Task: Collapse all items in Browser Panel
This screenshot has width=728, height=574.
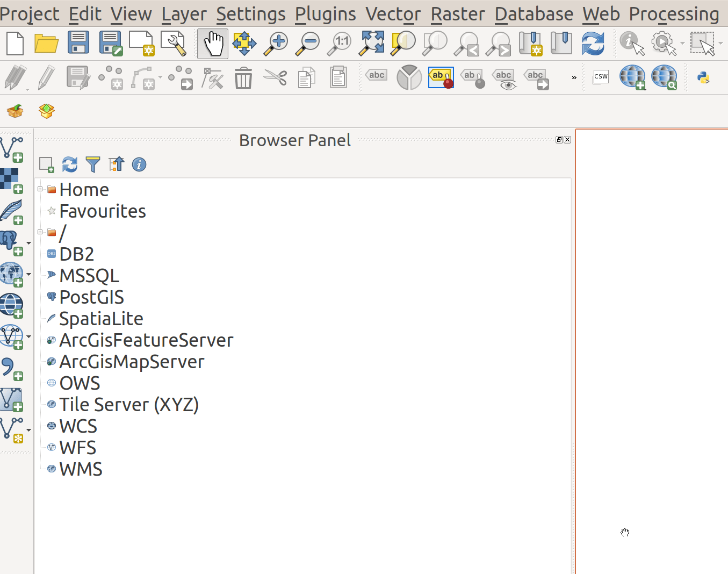Action: pos(116,164)
